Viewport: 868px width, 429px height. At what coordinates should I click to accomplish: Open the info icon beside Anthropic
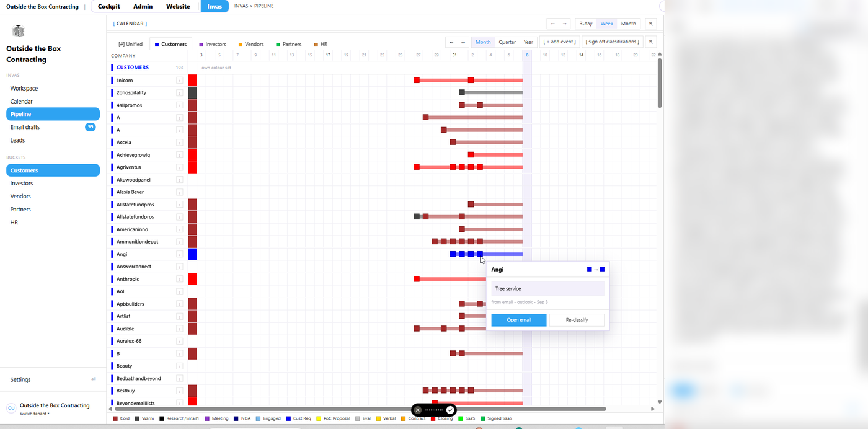click(x=180, y=279)
